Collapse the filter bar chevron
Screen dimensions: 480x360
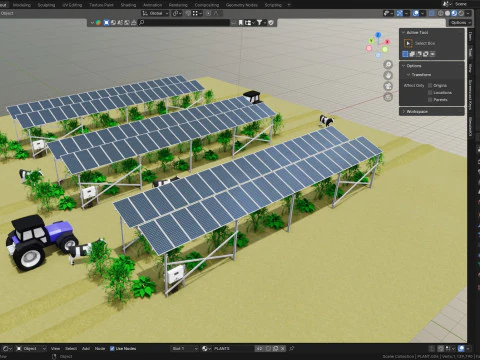point(92,23)
